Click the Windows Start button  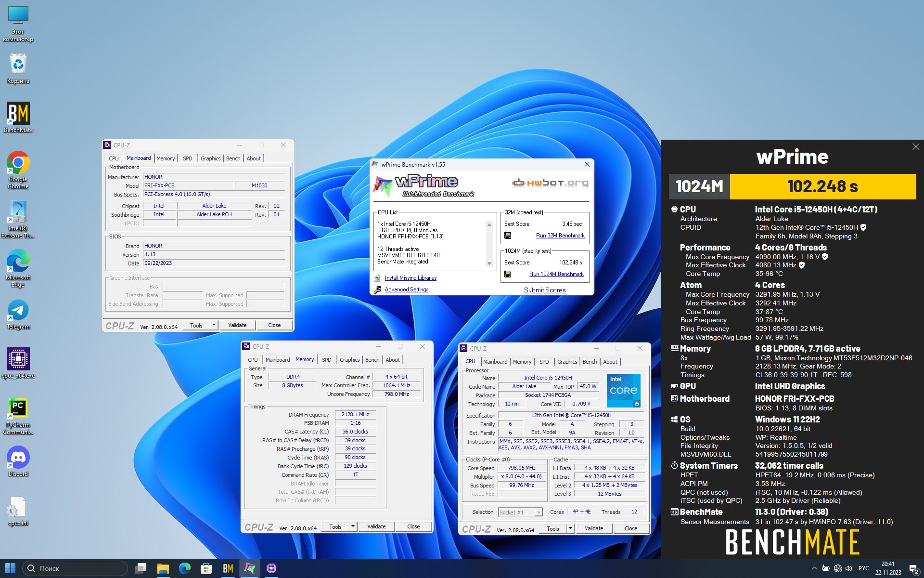click(x=10, y=568)
